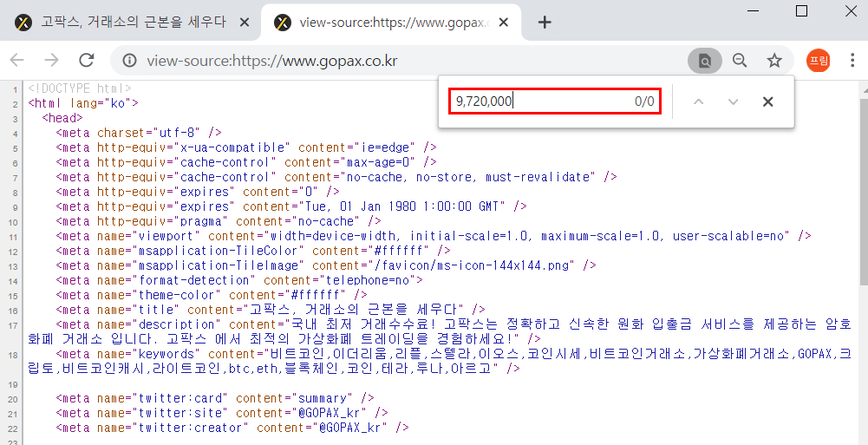The width and height of the screenshot is (868, 445).
Task: Click the theme-color meta line
Action: click(212, 295)
